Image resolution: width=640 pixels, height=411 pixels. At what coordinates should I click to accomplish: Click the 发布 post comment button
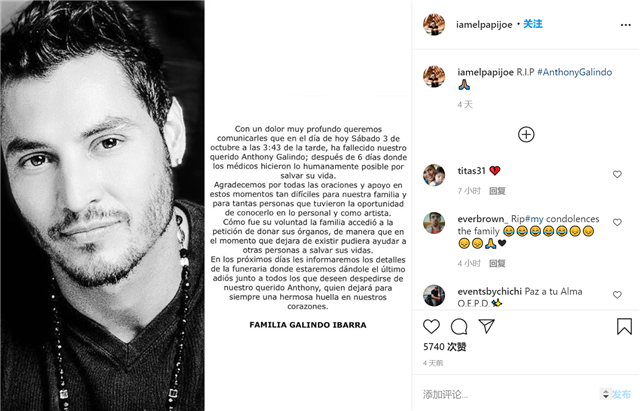pos(621,394)
